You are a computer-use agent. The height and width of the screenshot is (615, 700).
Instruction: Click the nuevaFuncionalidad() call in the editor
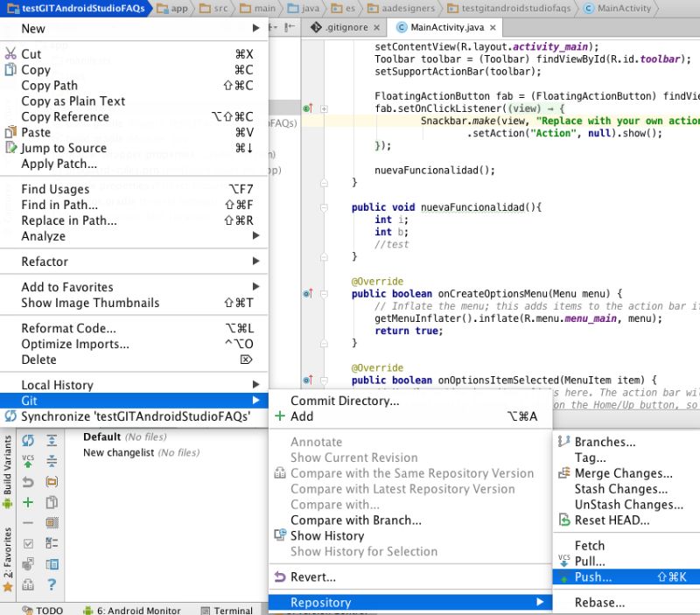(x=434, y=170)
